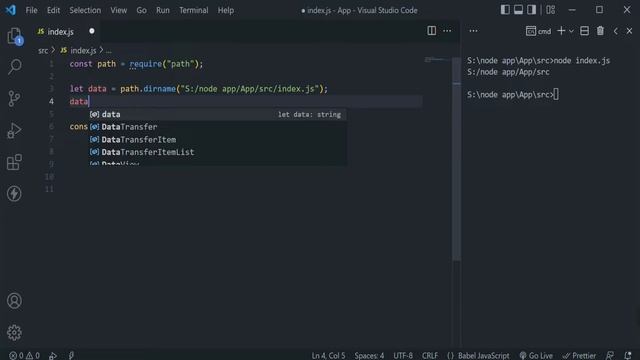Screen dimensions: 640x360
Task: Open the Help menu
Action: pyautogui.click(x=225, y=10)
